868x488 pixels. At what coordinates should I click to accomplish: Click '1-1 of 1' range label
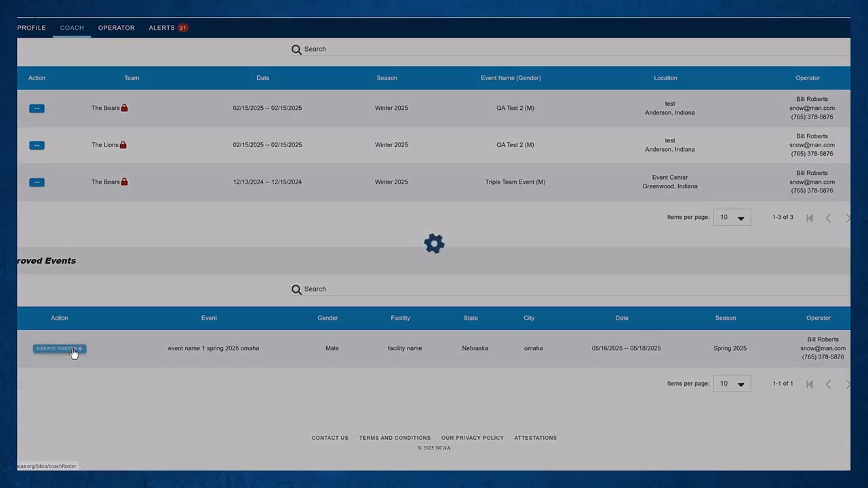(783, 384)
